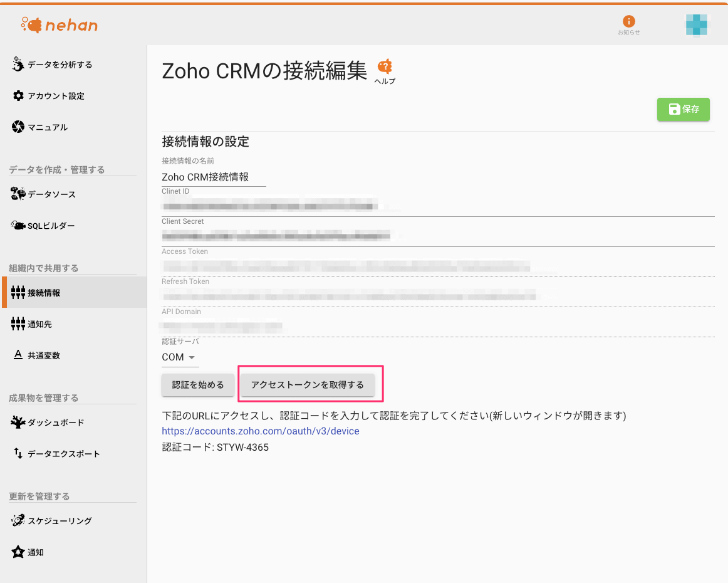The image size is (728, 583).
Task: Click the 接続情報 sidebar icon
Action: click(x=18, y=292)
